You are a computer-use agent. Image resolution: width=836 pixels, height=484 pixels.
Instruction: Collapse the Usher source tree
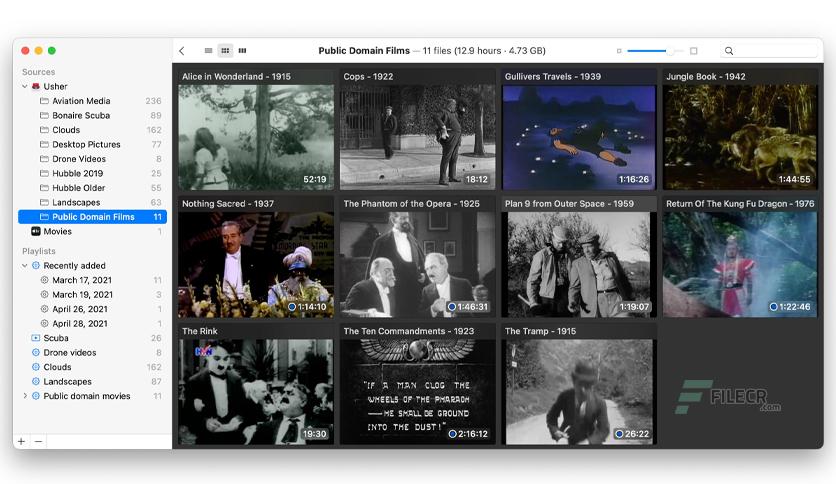pyautogui.click(x=25, y=86)
